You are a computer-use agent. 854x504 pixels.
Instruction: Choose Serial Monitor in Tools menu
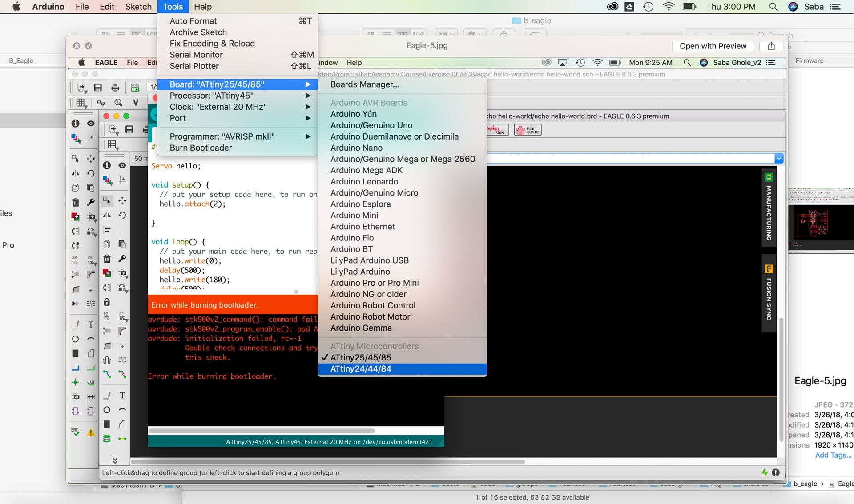[238, 55]
